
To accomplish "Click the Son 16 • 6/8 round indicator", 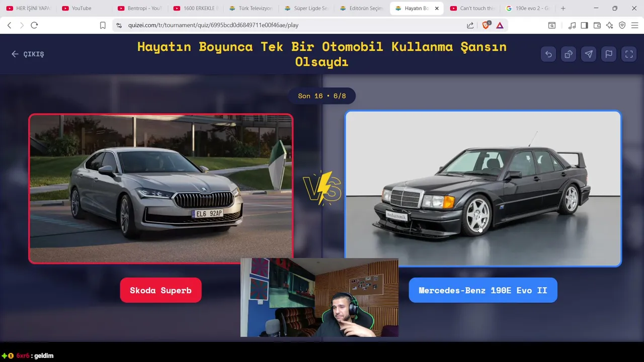I will pyautogui.click(x=322, y=96).
